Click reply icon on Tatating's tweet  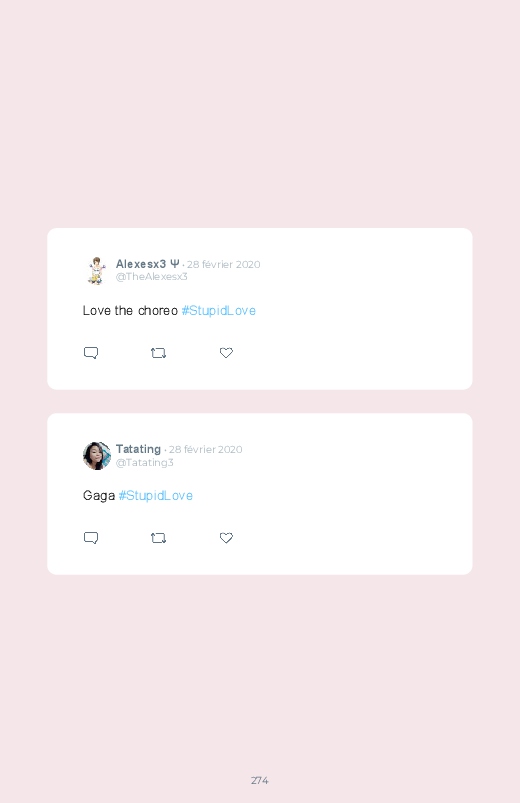point(91,538)
